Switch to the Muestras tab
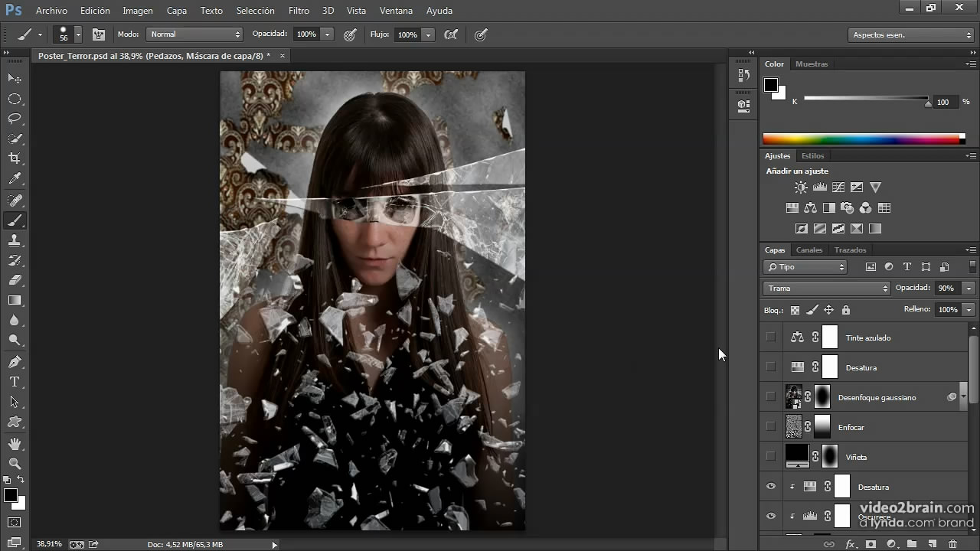This screenshot has height=551, width=980. (x=812, y=64)
